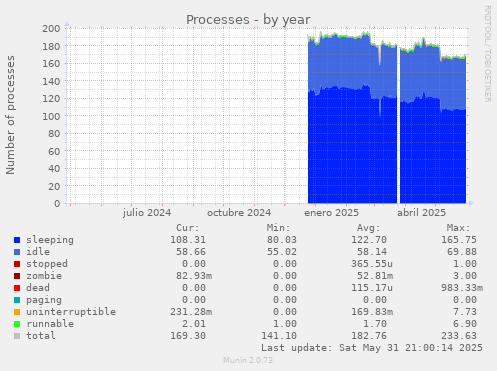Image resolution: width=497 pixels, height=371 pixels.
Task: Click the stopped legend color swatch
Action: pos(17,264)
